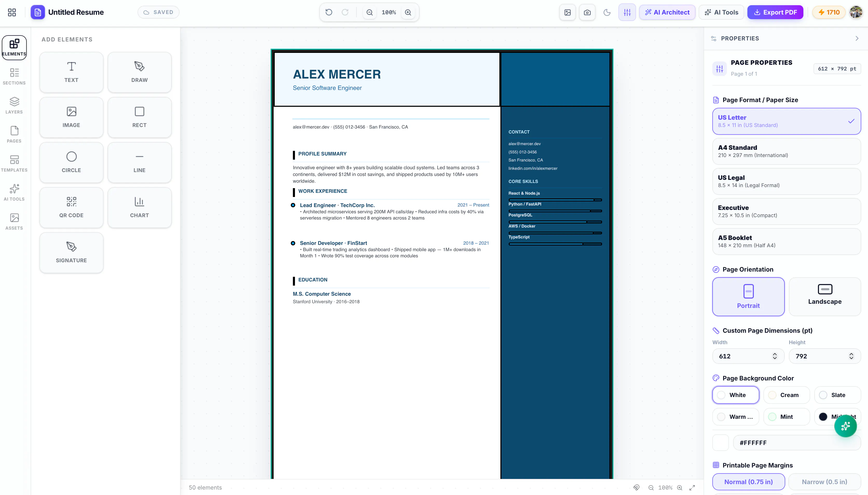Click the SAVED status pill
The height and width of the screenshot is (495, 868).
click(x=159, y=12)
